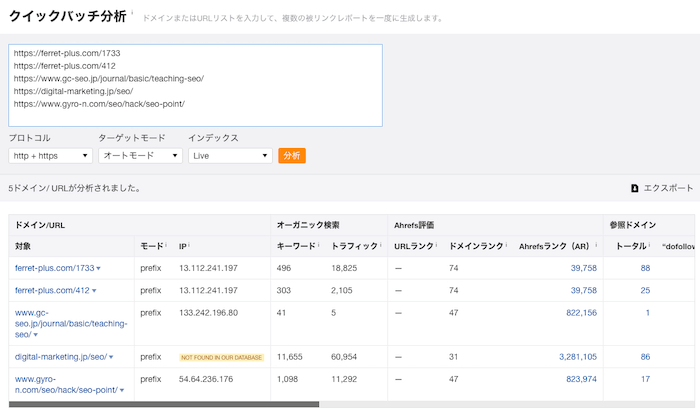
Task: Click info icon next to キーワード column
Action: pyautogui.click(x=318, y=244)
